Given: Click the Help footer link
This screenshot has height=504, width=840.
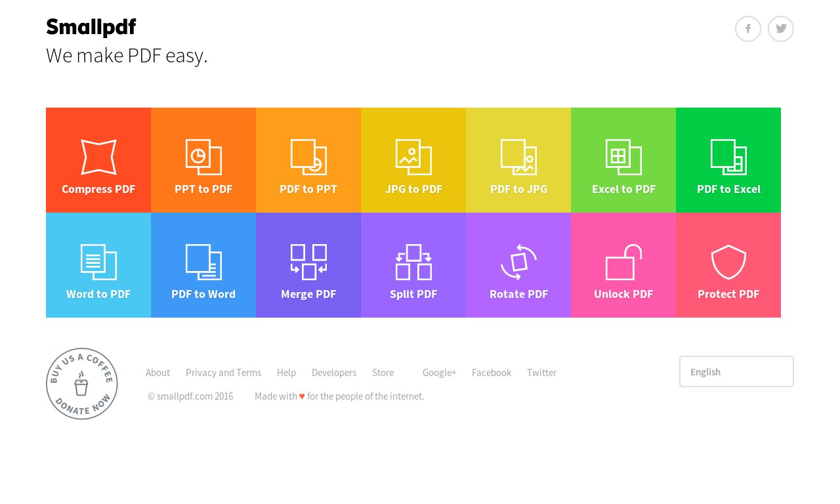Looking at the screenshot, I should click(286, 373).
